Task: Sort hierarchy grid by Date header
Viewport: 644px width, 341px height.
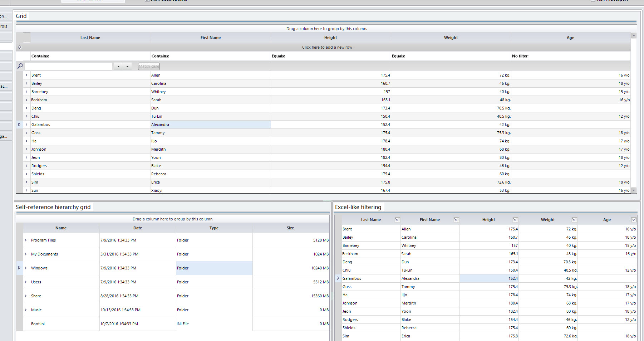Action: pyautogui.click(x=138, y=228)
